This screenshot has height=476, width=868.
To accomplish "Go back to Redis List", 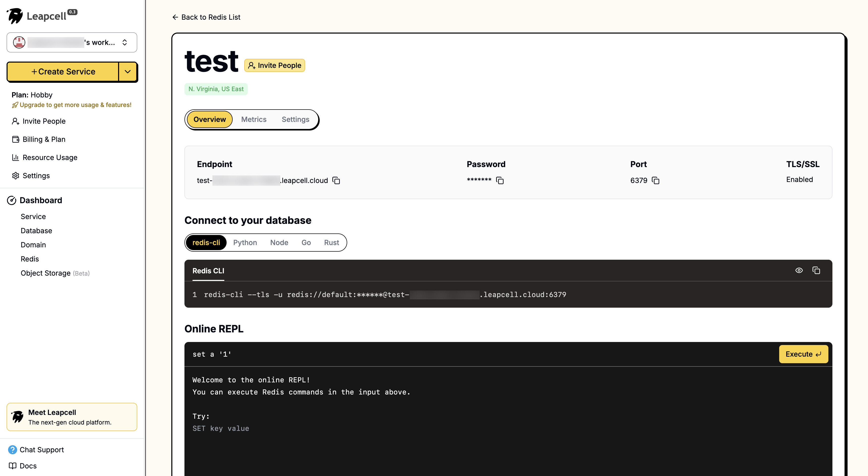I will pyautogui.click(x=206, y=17).
